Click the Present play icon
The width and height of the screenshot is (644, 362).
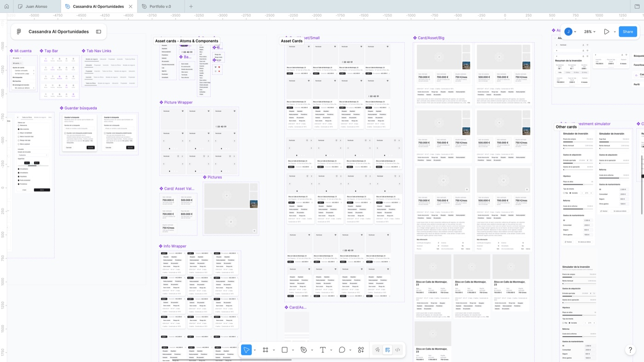pos(606,32)
